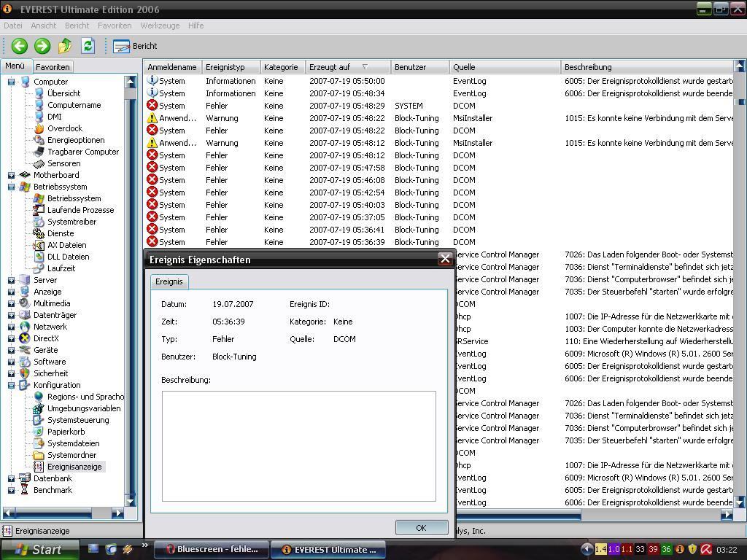Select the Overclock flame icon entry
Viewport: 747px width, 560px height.
point(39,128)
